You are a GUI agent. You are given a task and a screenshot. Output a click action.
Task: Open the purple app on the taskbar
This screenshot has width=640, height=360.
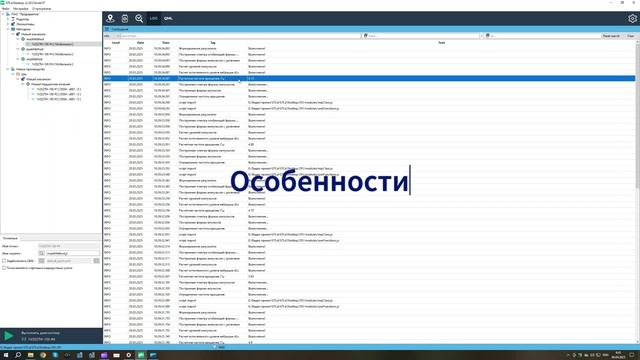click(104, 355)
